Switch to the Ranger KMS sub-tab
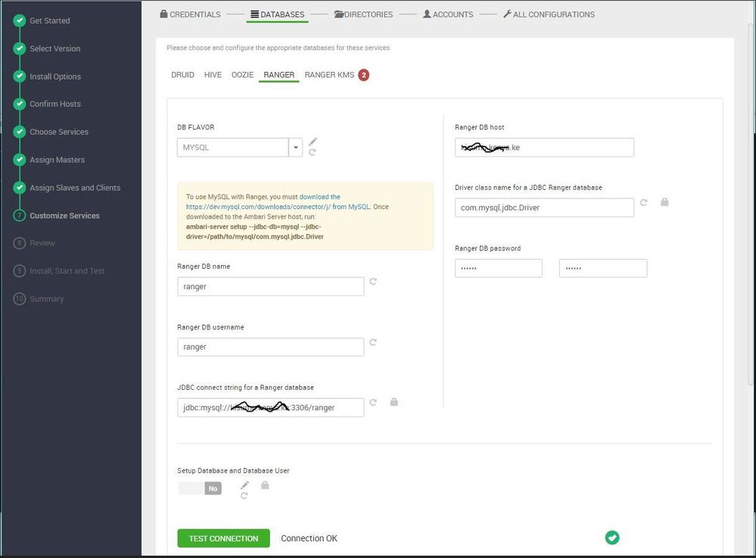 [x=329, y=75]
